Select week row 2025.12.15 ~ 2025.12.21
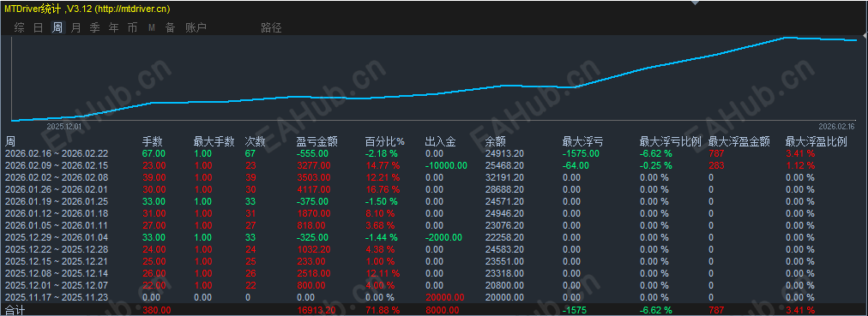The image size is (868, 316). 434,261
